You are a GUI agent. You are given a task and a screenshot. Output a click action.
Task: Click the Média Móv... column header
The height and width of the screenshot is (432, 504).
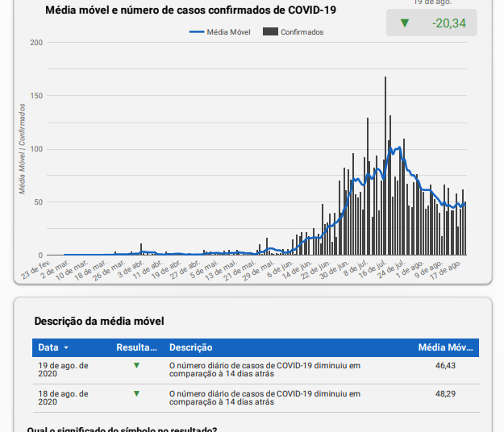(x=446, y=347)
